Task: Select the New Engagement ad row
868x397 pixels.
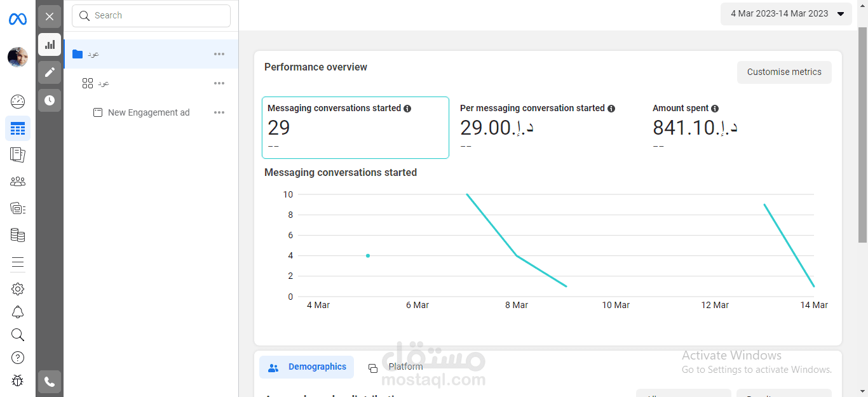Action: 151,112
